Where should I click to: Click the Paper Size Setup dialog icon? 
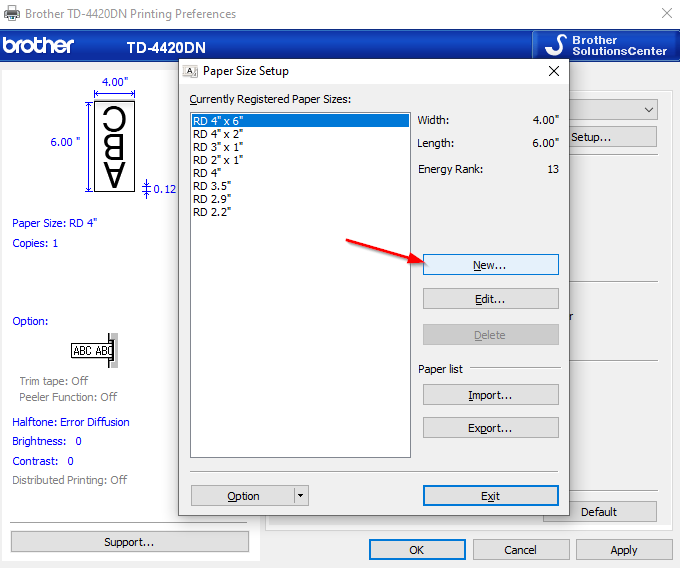[x=190, y=71]
